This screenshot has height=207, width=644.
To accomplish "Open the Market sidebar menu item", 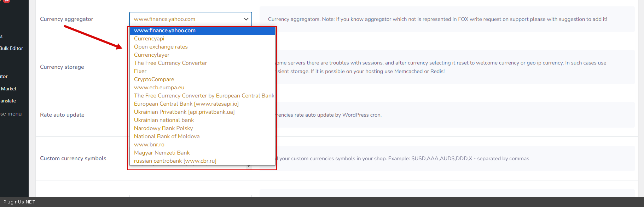I will pos(9,89).
